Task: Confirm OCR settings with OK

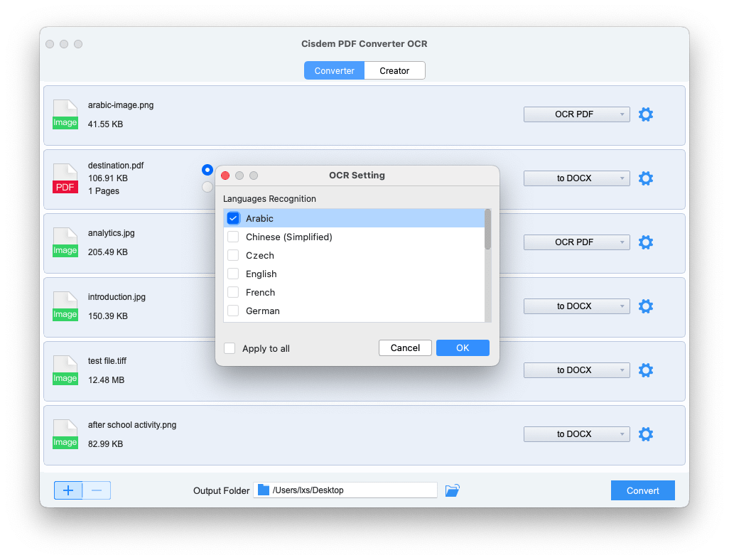Action: point(463,348)
